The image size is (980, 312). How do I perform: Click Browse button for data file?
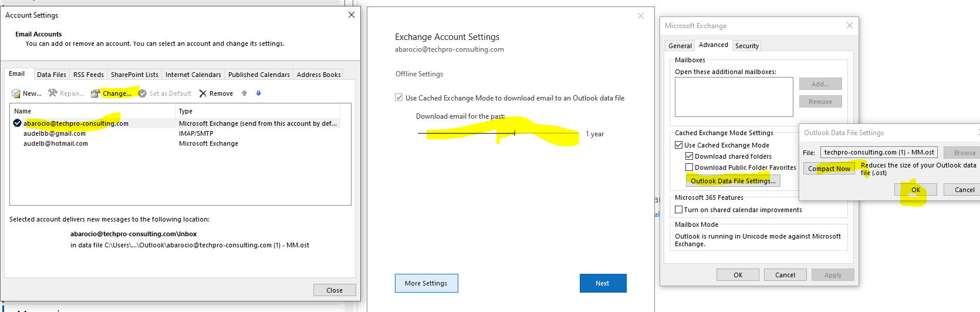pyautogui.click(x=962, y=153)
